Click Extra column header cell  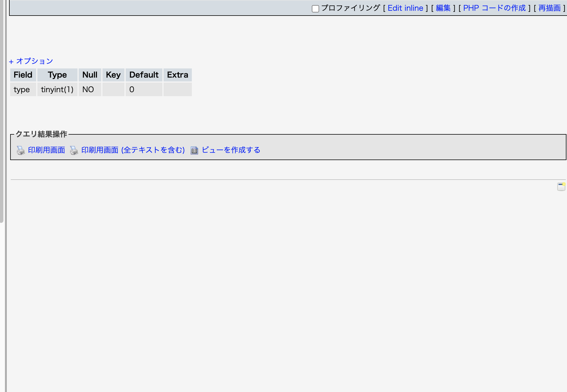[x=177, y=75]
